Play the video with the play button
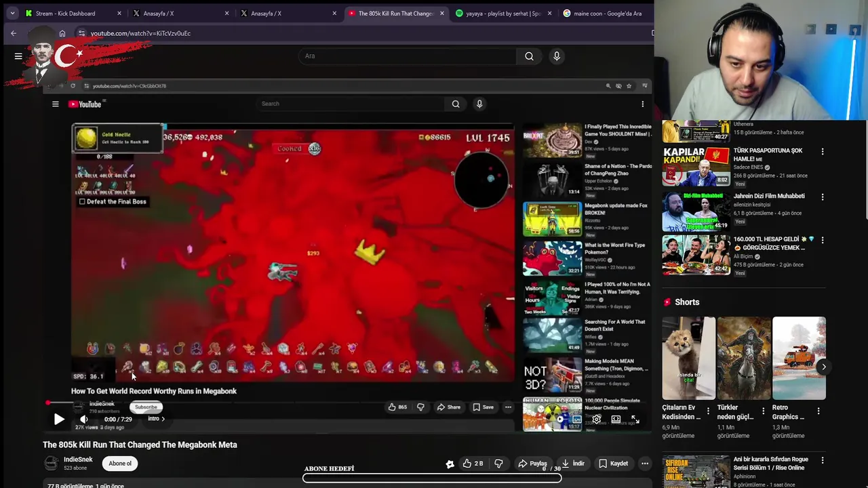 coord(59,420)
